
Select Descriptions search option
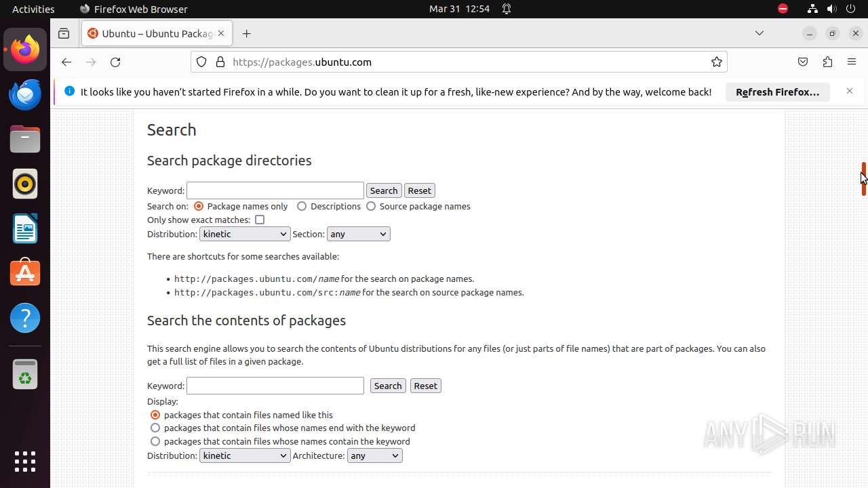pyautogui.click(x=302, y=206)
